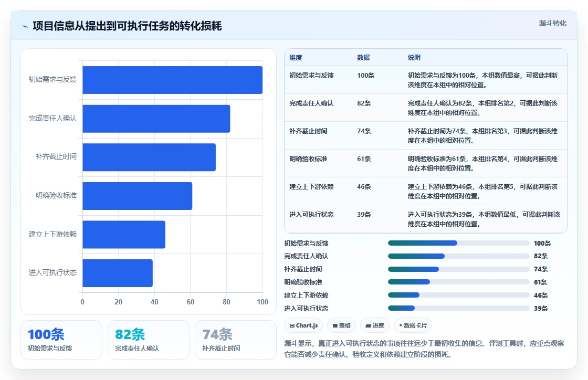
Task: Click the description mentioning 本组排名第2
Action: point(482,108)
